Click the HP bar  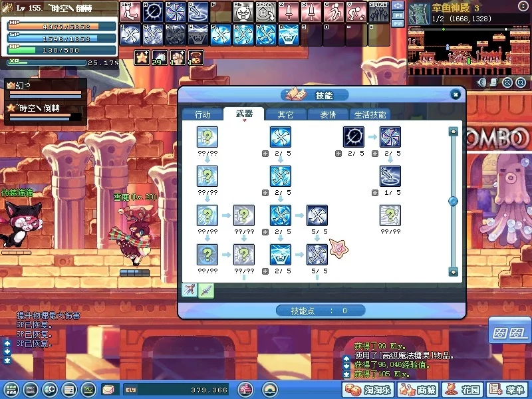click(x=62, y=26)
